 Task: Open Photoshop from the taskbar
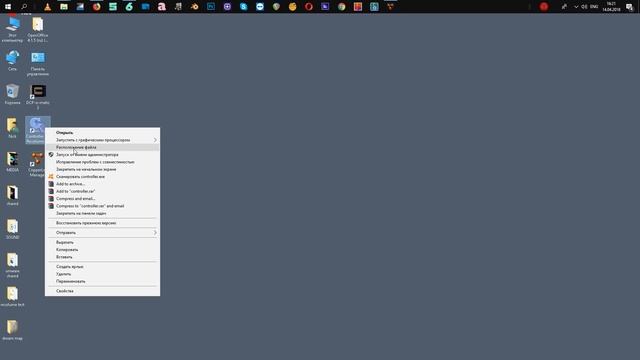point(211,7)
